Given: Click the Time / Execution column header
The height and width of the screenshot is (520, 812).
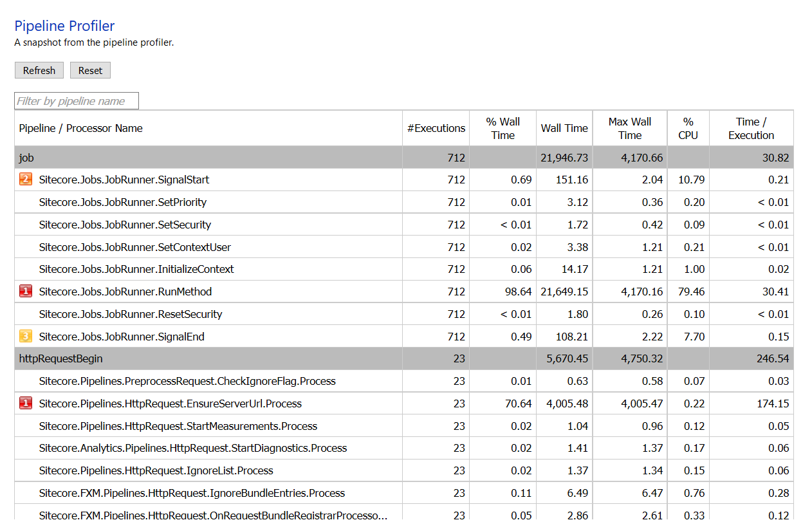Looking at the screenshot, I should click(751, 128).
